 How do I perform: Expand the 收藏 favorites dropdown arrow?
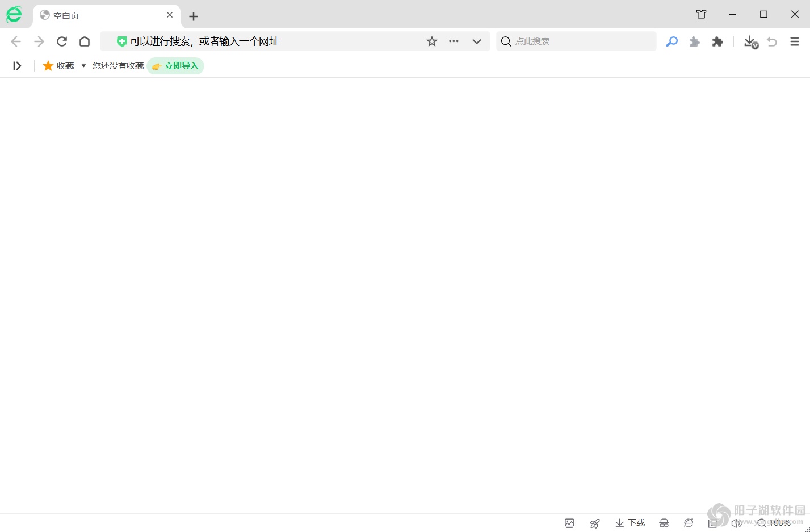point(83,65)
